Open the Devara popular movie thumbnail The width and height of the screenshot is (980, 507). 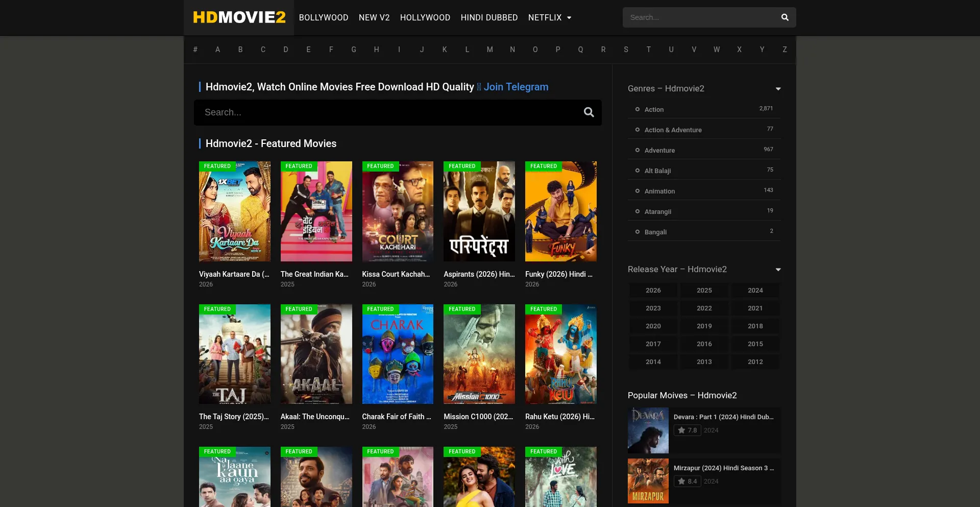[x=648, y=430]
